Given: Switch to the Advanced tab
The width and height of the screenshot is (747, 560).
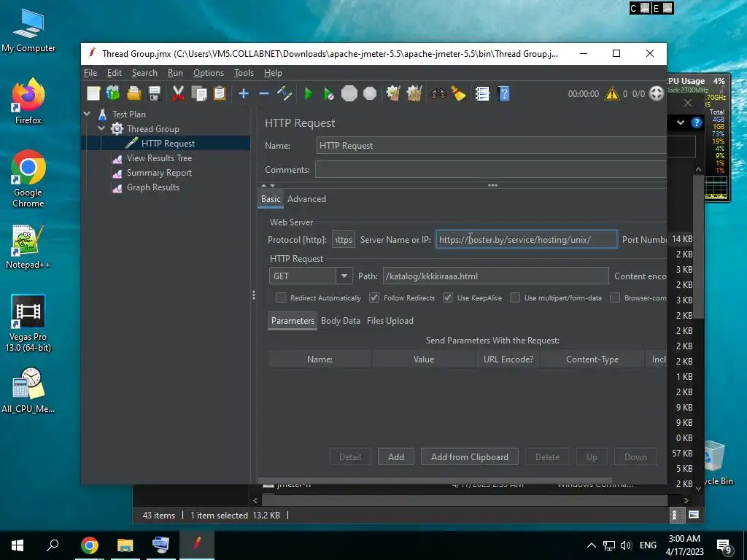Looking at the screenshot, I should pos(306,199).
